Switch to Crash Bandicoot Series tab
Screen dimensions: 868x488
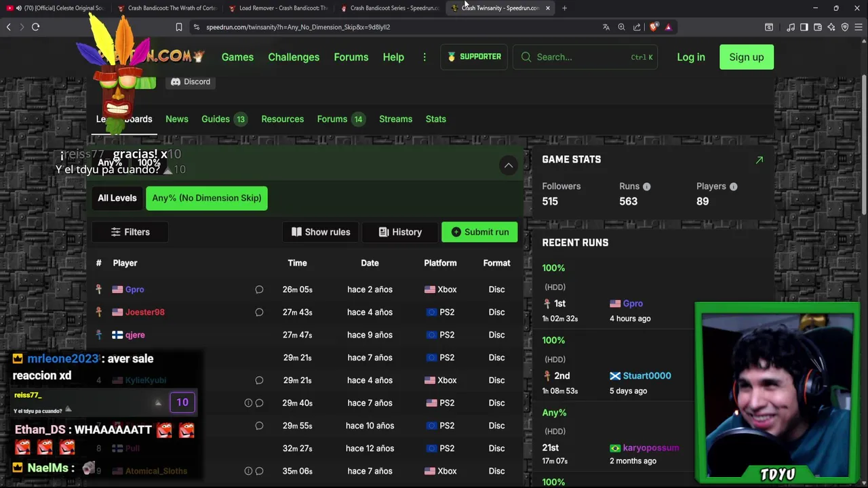point(390,8)
